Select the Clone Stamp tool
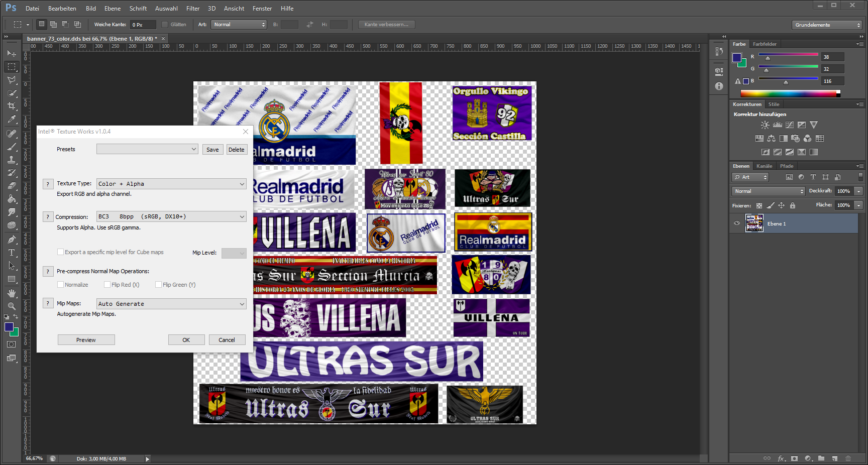The height and width of the screenshot is (465, 868). [12, 160]
